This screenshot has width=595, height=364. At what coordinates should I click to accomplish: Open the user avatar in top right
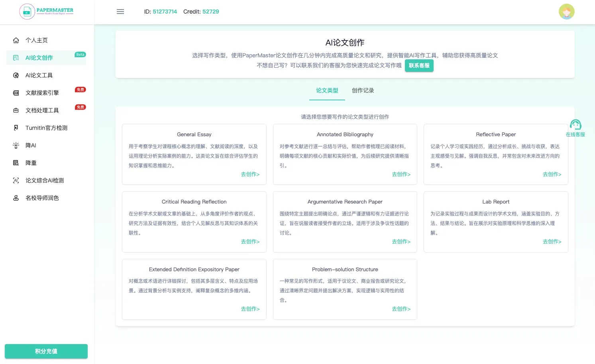[x=566, y=12]
